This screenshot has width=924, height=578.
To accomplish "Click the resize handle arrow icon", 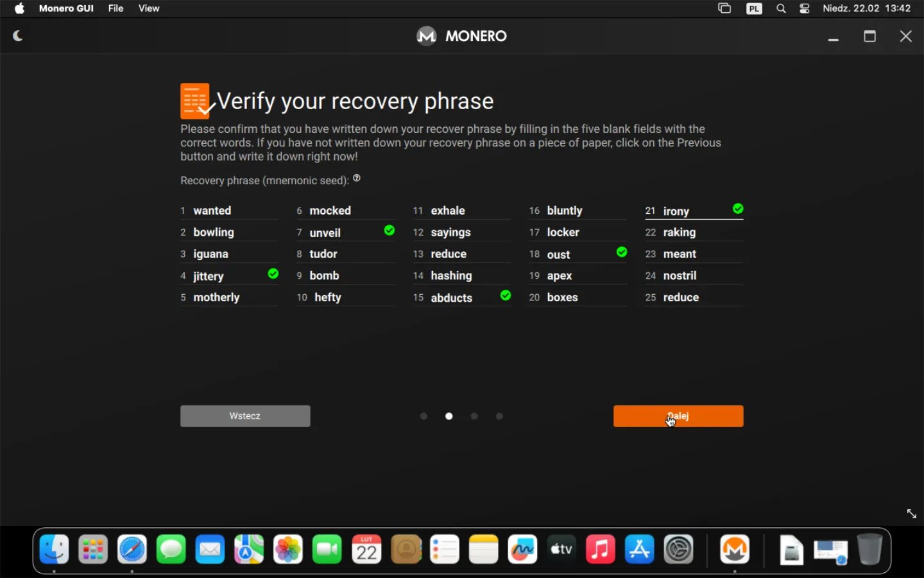I will click(912, 514).
